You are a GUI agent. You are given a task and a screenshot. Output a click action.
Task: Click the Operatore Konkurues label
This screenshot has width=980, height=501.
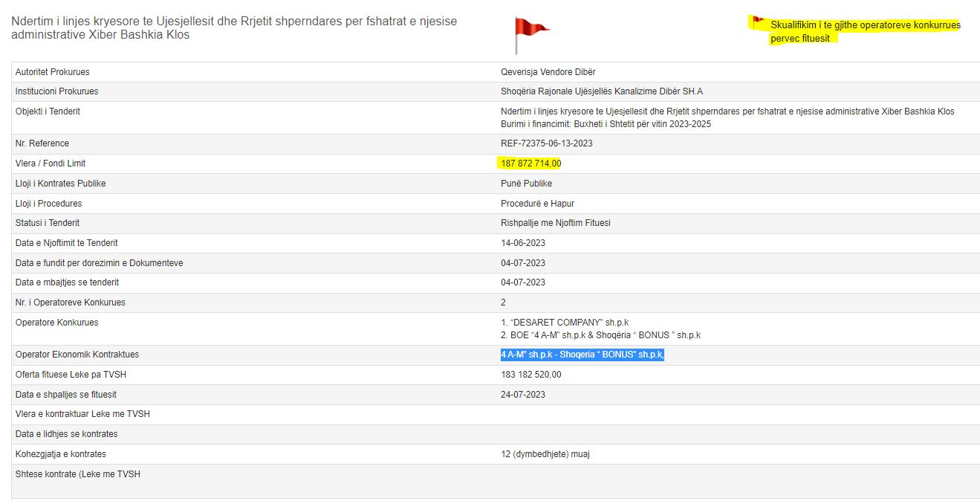click(x=56, y=323)
